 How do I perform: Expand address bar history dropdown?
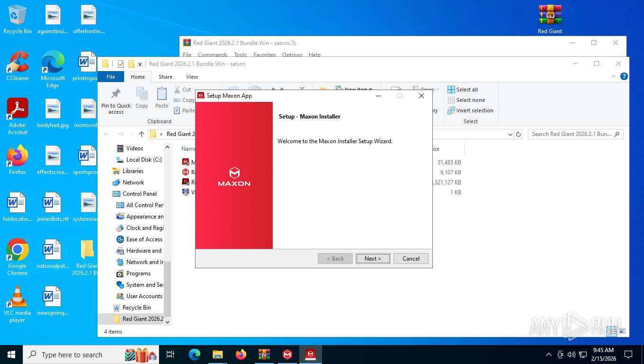tap(510, 134)
